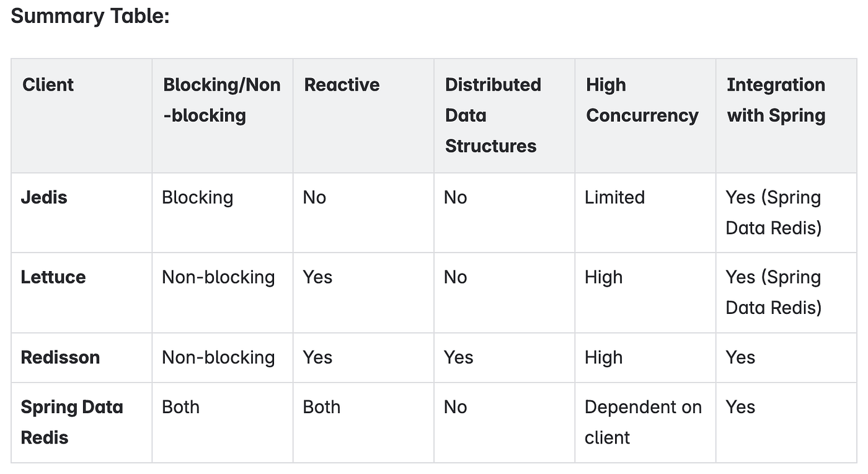Click Lettuce's Yes (Spring Data Redis) cell

click(773, 292)
